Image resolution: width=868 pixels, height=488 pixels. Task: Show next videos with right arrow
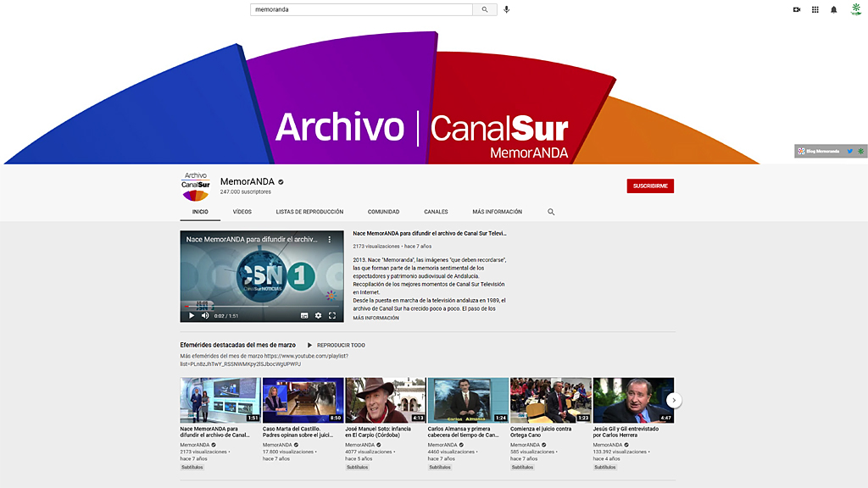pos(674,400)
